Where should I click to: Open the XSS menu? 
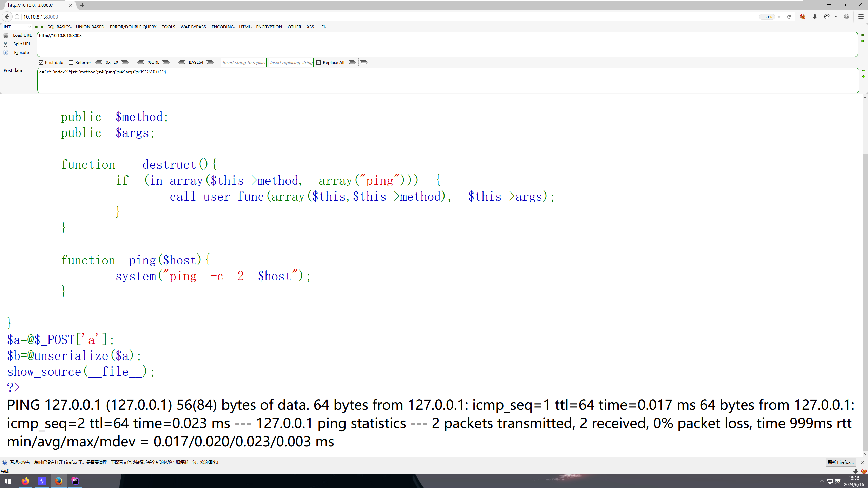click(x=311, y=27)
